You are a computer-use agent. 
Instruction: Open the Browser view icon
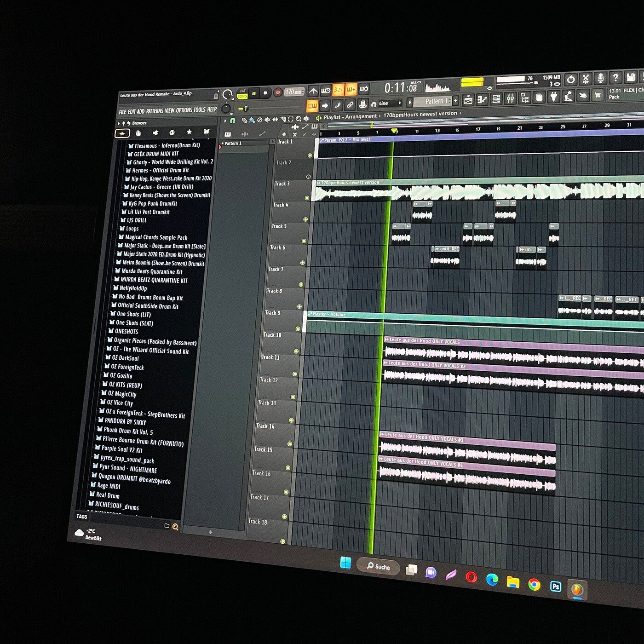tap(525, 98)
